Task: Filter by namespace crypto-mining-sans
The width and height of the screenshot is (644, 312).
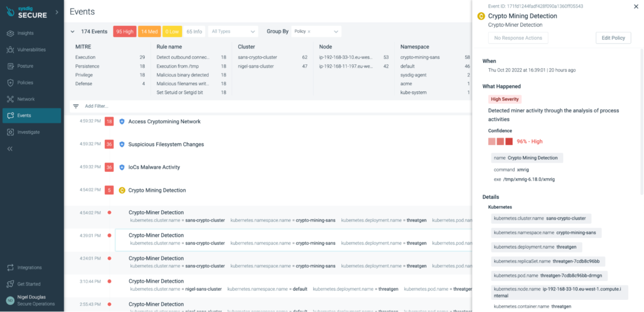Action: (x=435, y=57)
